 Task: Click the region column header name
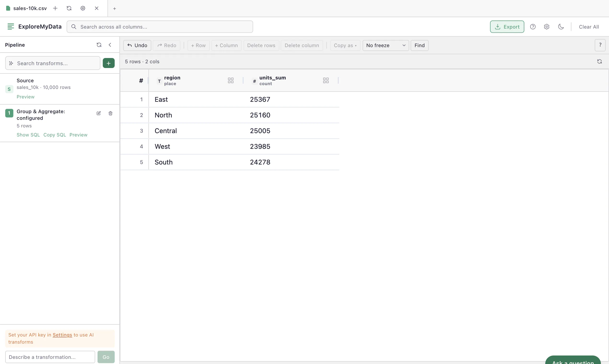tap(172, 78)
